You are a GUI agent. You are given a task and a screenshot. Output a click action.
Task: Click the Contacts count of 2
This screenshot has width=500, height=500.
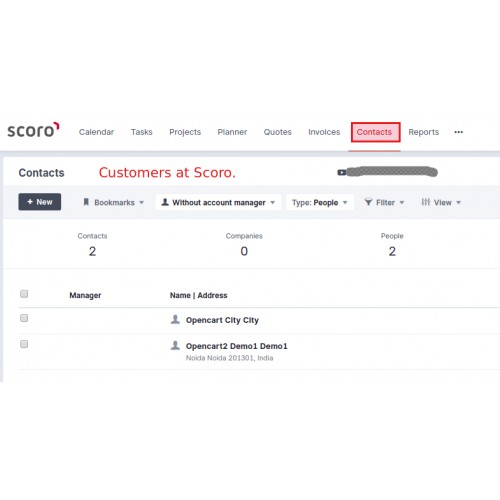[92, 251]
